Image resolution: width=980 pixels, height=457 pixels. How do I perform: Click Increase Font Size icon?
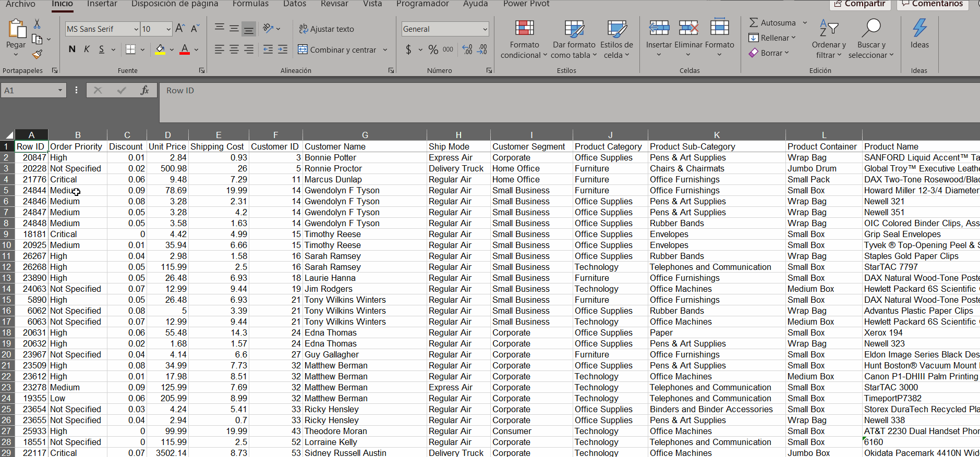pos(180,29)
